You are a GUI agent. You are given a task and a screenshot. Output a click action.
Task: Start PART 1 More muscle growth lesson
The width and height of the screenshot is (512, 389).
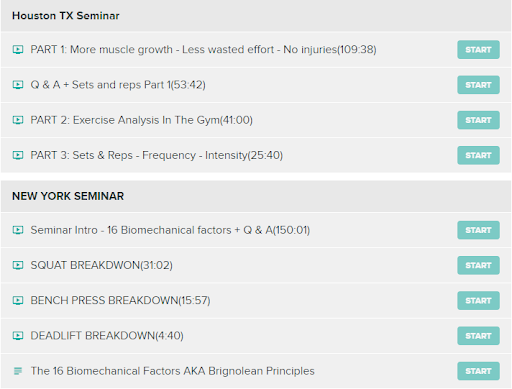478,50
